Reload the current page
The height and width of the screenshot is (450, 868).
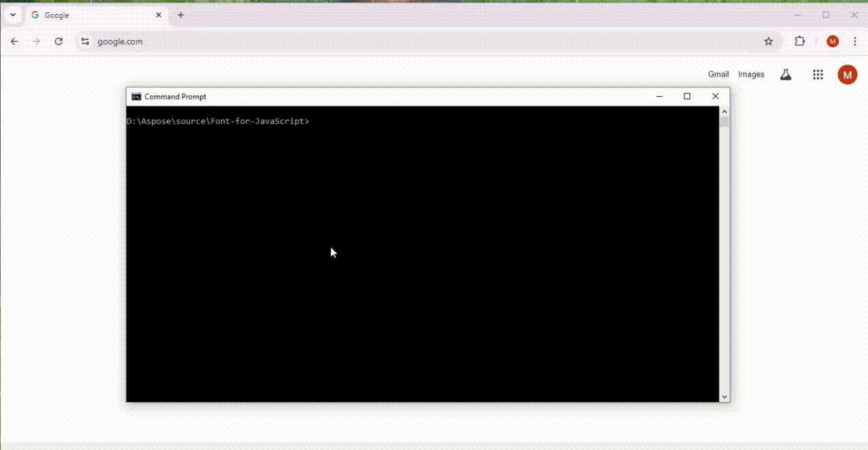[x=58, y=41]
